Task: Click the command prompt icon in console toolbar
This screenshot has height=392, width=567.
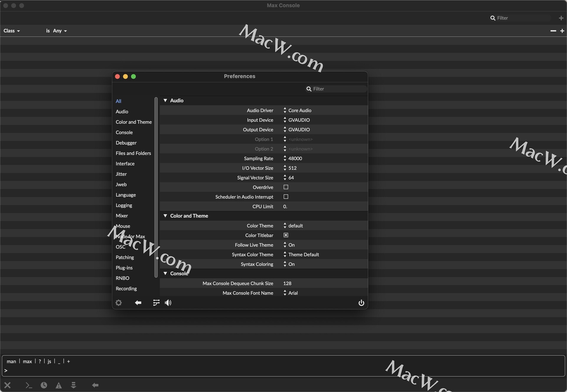Action: 29,385
